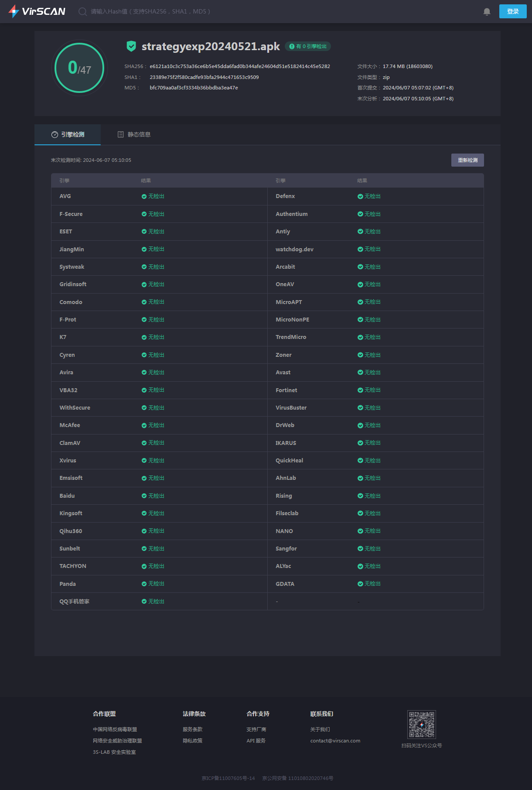Click the 无检出 result for Emsisoft
The height and width of the screenshot is (790, 532).
coord(156,478)
